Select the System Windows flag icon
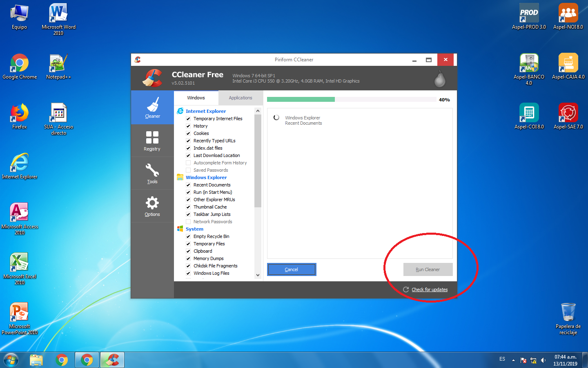The width and height of the screenshot is (588, 368). [180, 229]
